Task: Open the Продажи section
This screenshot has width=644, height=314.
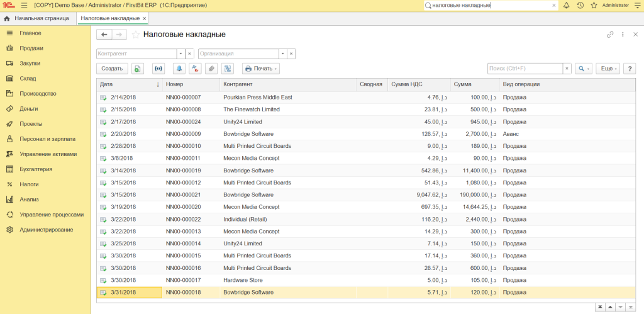Action: click(x=45, y=48)
